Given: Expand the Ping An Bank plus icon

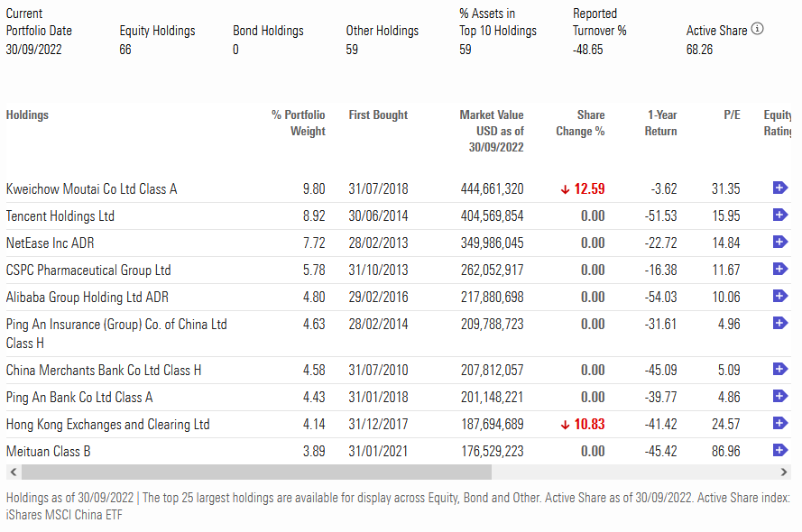Looking at the screenshot, I should [x=780, y=396].
